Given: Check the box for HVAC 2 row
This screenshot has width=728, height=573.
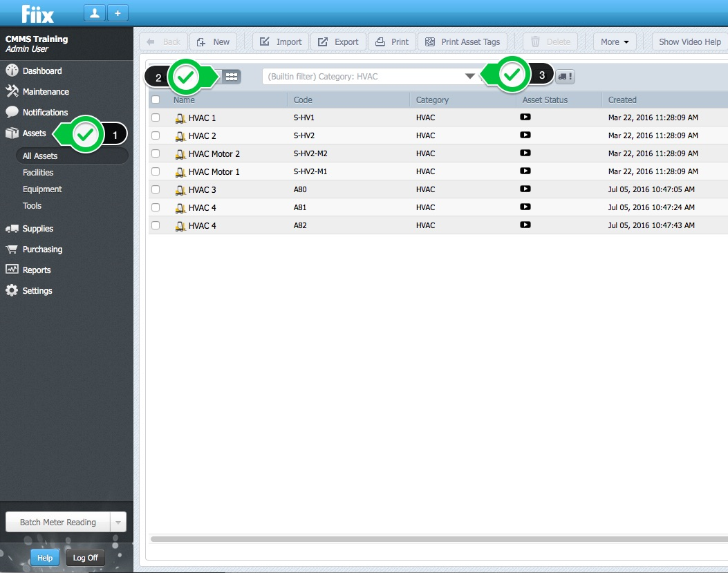Looking at the screenshot, I should (156, 135).
